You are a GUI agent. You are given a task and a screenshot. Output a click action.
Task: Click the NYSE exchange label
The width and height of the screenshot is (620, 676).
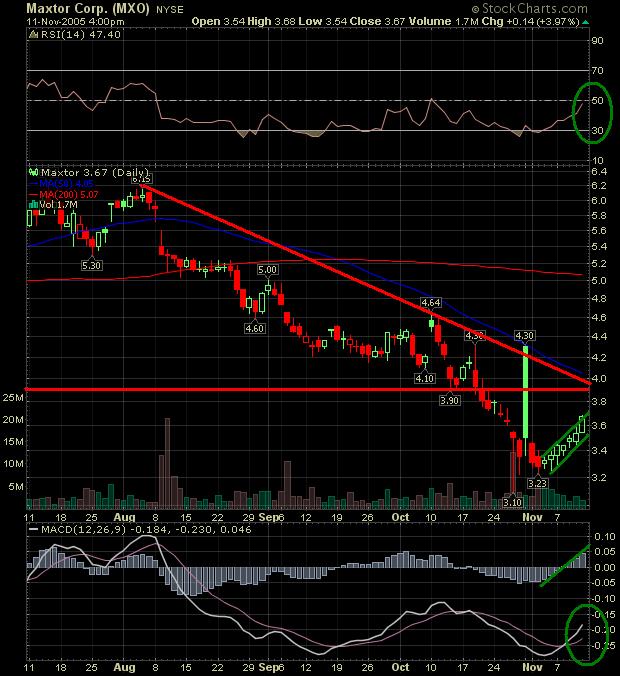[170, 9]
